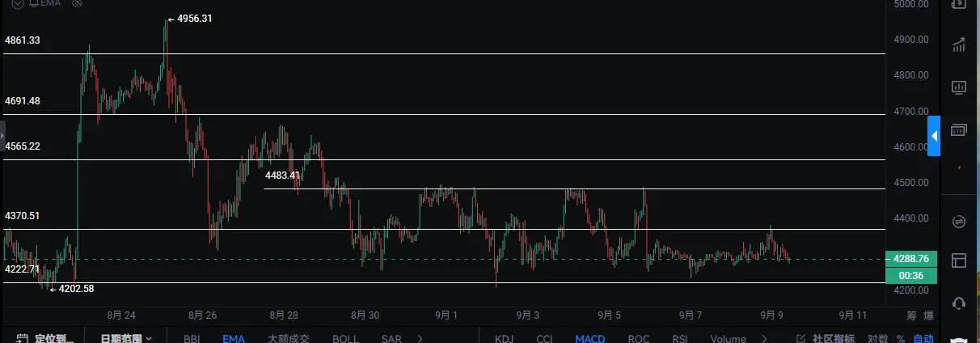980x343 pixels.
Task: Collapse side panel with blue arrow tab
Action: [934, 135]
